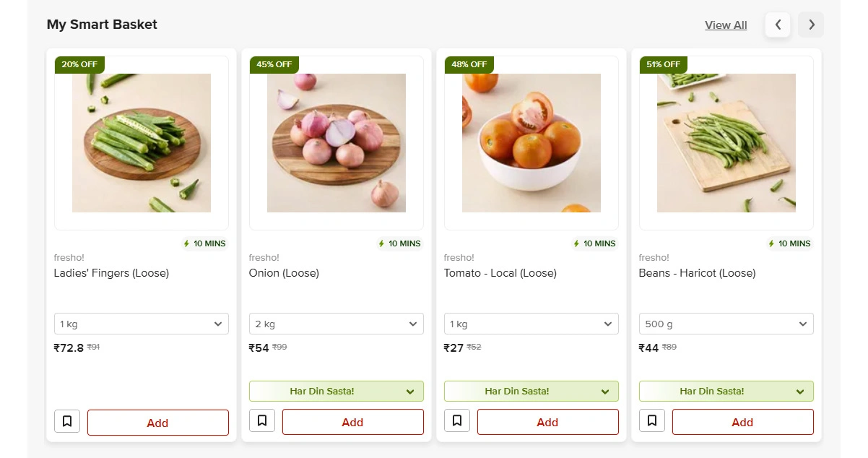The height and width of the screenshot is (458, 868).
Task: Open Ladies' Fingers 1 kg quantity dropdown
Action: click(142, 324)
